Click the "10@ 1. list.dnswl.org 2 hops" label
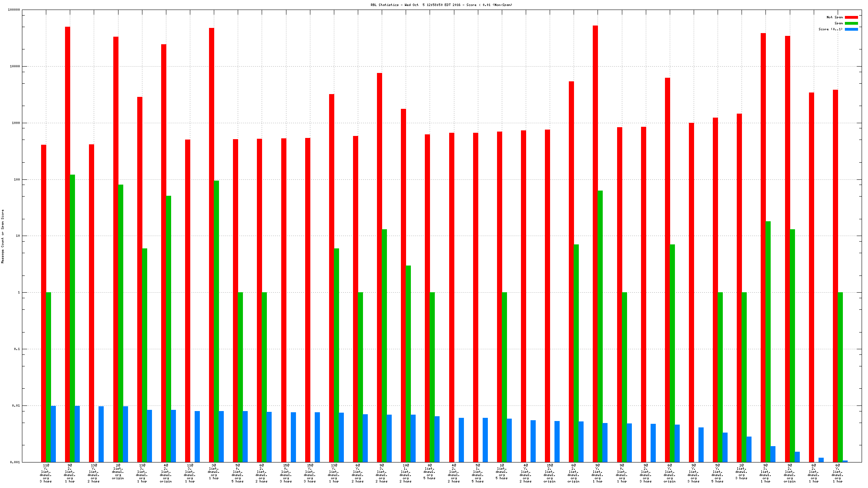868x488 pixels. (x=406, y=473)
